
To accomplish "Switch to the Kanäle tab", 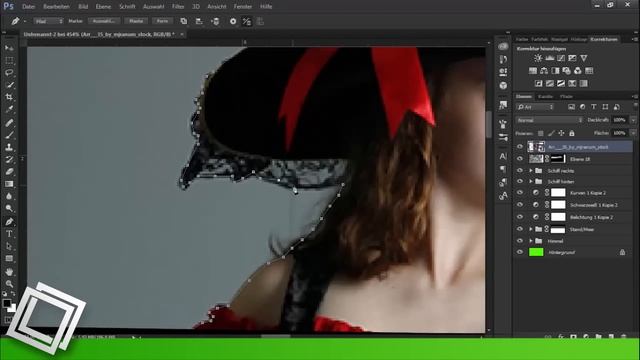I will [x=545, y=97].
